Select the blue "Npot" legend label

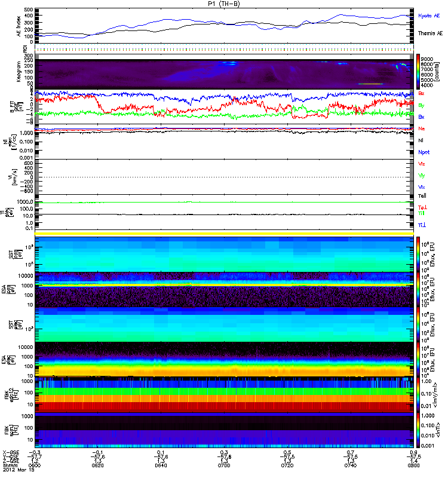click(x=424, y=152)
